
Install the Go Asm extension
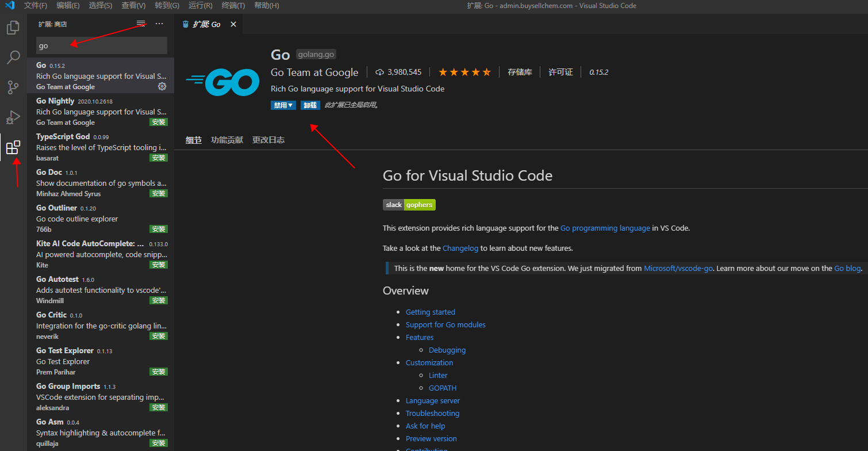click(159, 443)
